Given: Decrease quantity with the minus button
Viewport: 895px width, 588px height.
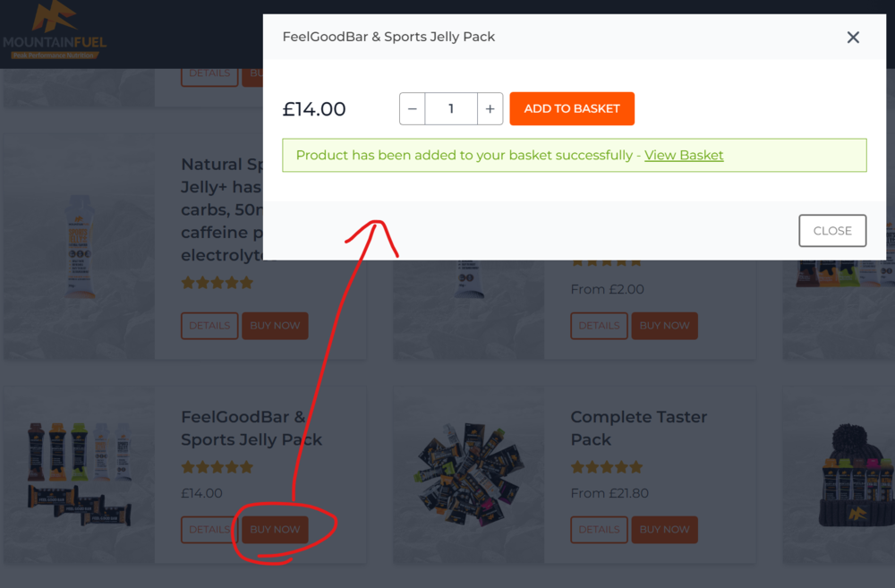Looking at the screenshot, I should 412,108.
